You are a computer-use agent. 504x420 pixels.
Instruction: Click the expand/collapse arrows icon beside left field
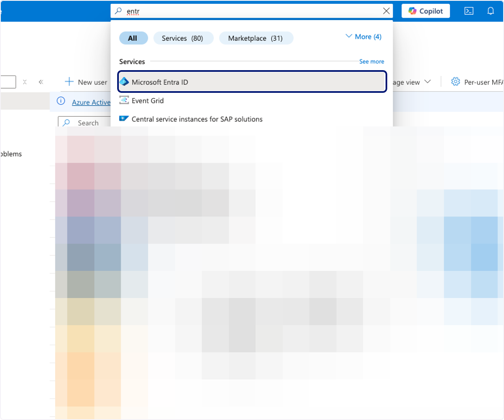tap(25, 82)
